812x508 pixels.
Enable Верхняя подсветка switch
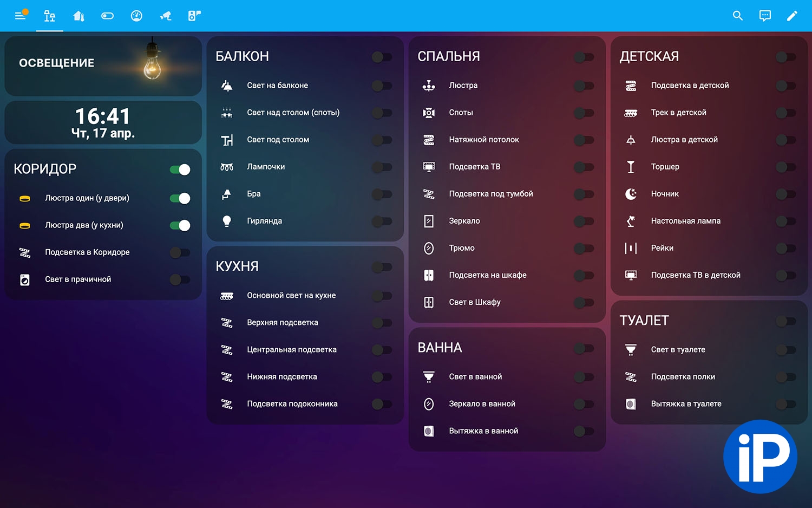tap(382, 323)
